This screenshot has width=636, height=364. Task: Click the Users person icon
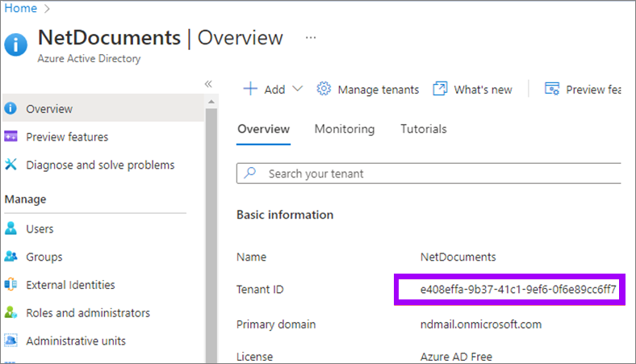tap(11, 229)
